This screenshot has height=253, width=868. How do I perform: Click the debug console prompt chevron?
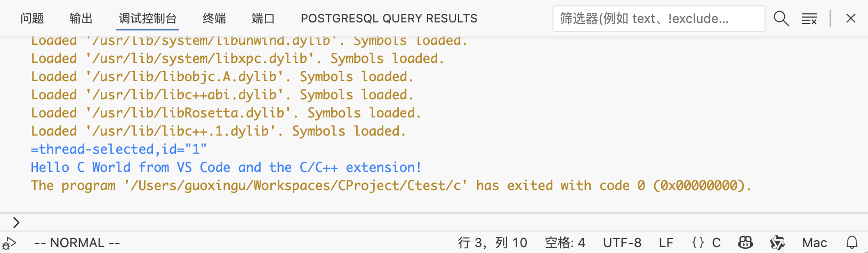[16, 223]
